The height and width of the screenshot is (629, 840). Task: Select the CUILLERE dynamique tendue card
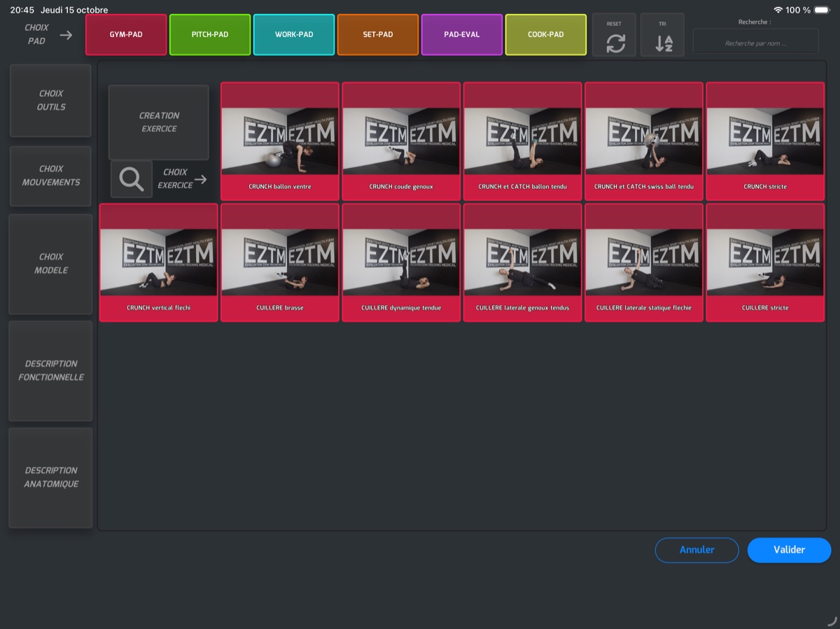pos(401,262)
